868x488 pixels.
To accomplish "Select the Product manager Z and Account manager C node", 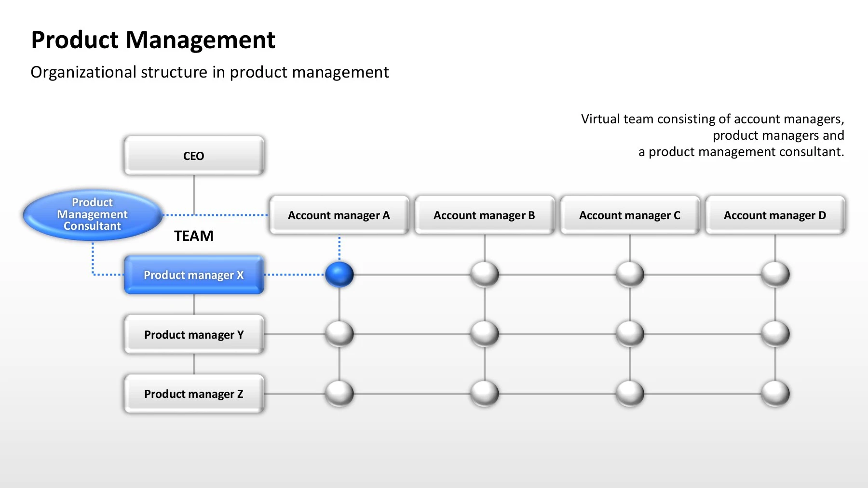I will [x=630, y=394].
